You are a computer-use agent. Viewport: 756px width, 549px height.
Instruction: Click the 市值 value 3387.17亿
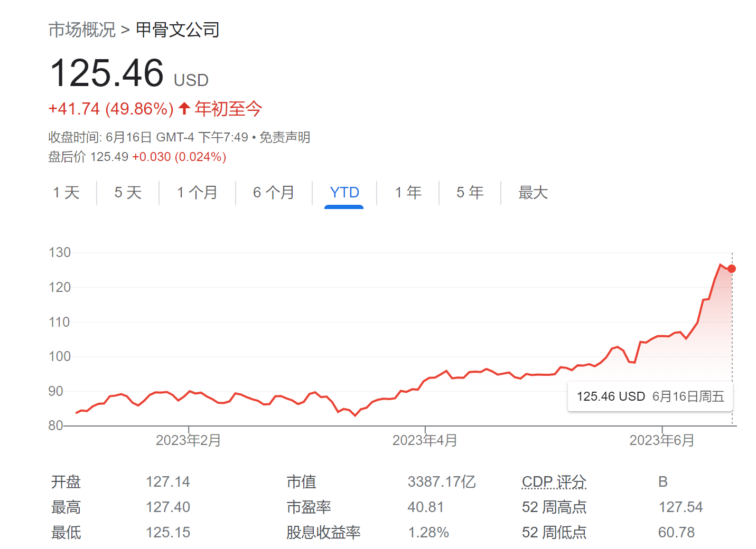(441, 482)
